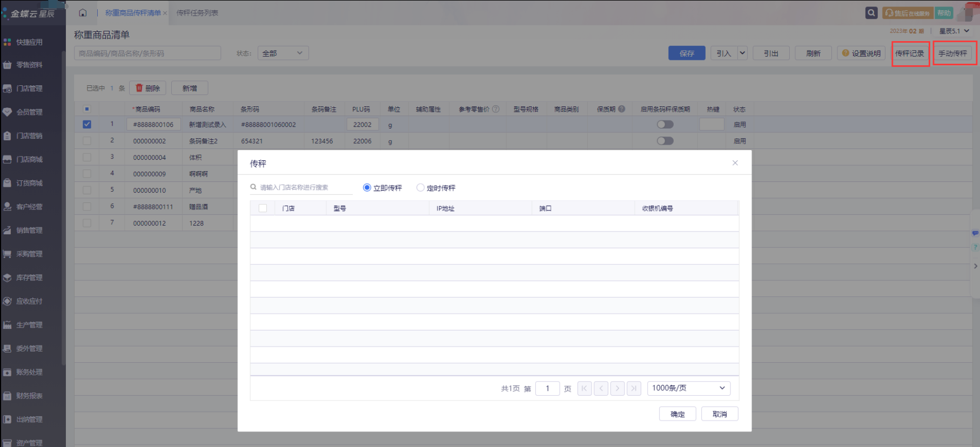The image size is (980, 447).
Task: Open the 1000条/页 page size dropdown
Action: click(x=689, y=388)
